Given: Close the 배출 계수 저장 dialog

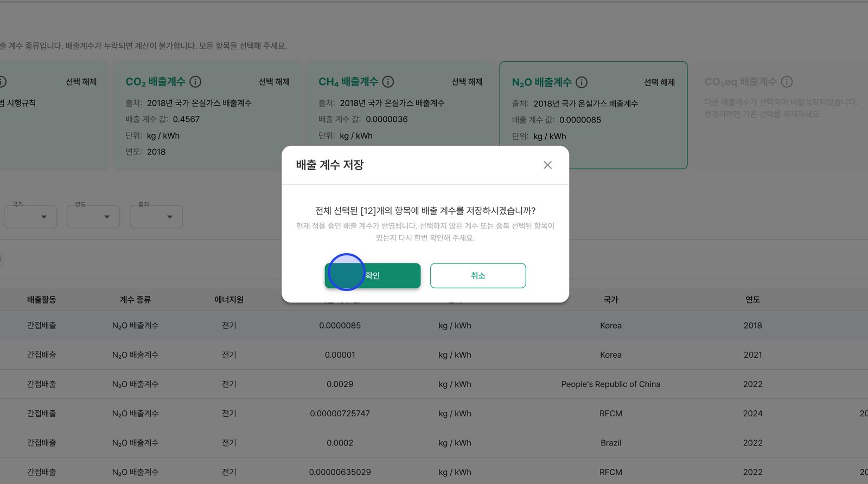Looking at the screenshot, I should [547, 165].
